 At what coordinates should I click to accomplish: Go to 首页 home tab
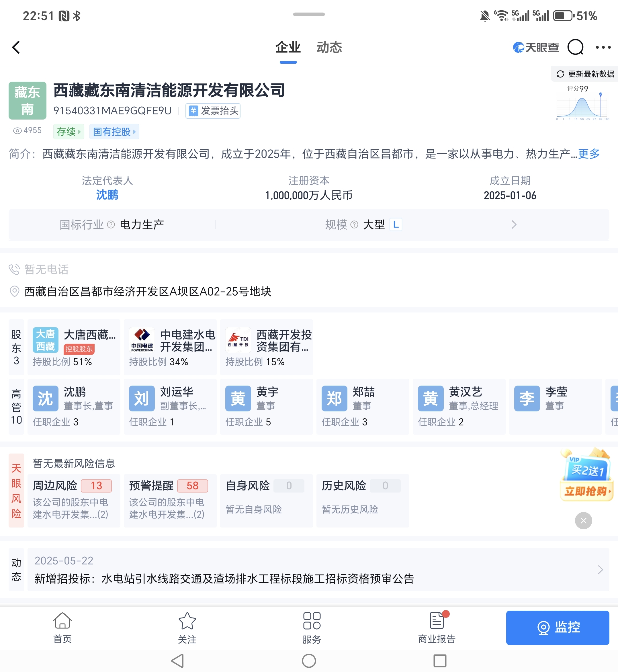[62, 628]
